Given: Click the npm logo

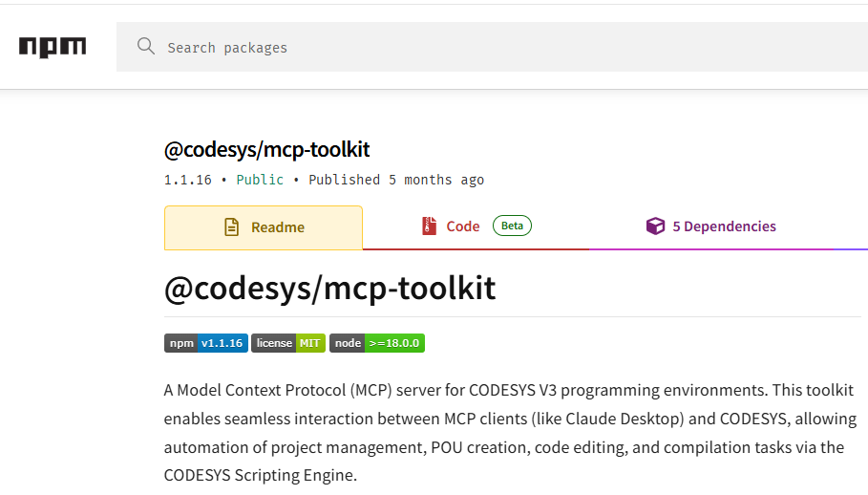Looking at the screenshot, I should (x=53, y=47).
